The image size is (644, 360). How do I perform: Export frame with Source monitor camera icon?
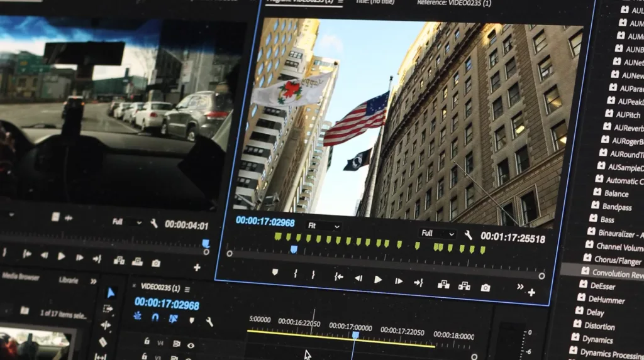[x=156, y=263]
